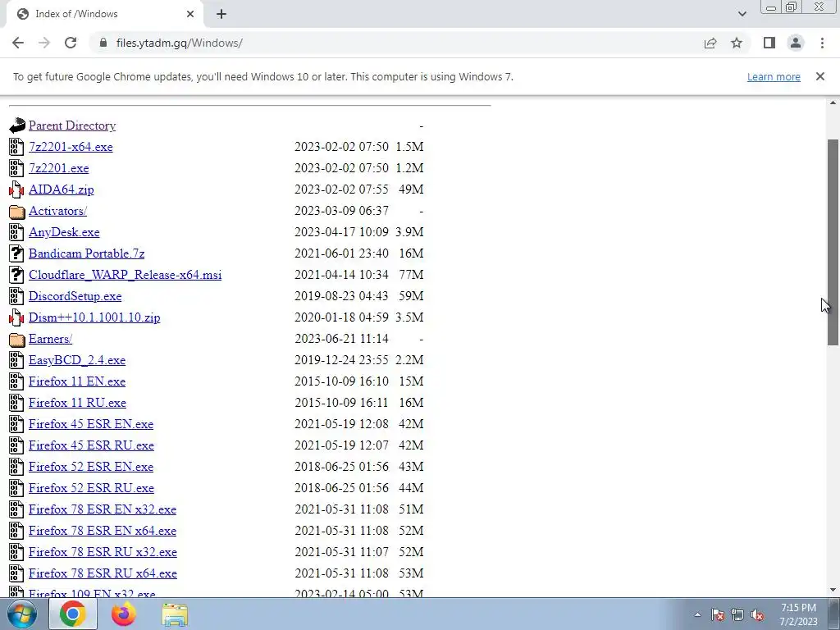Click Firefox 11 EN.exe link
The image size is (840, 630).
pyautogui.click(x=77, y=381)
